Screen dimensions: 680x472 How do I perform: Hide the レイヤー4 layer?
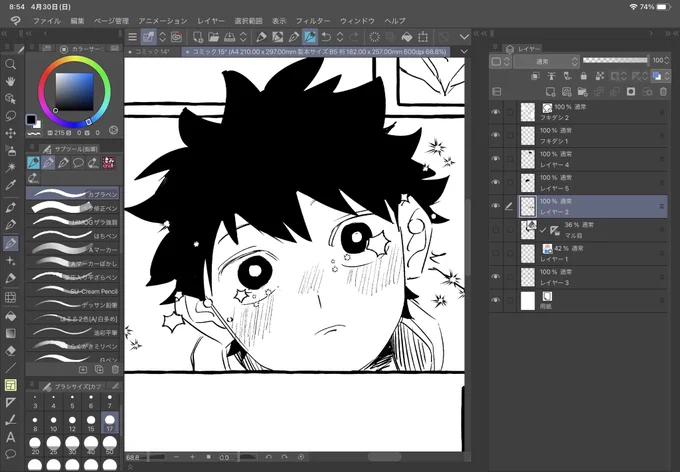pyautogui.click(x=495, y=159)
